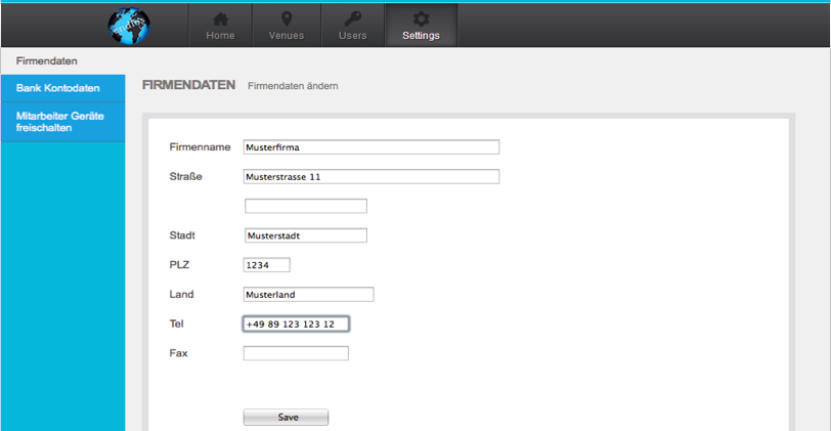Click the 'Firmendaten ändern' subtitle text
Image resolution: width=831 pixels, height=431 pixels.
(x=292, y=86)
